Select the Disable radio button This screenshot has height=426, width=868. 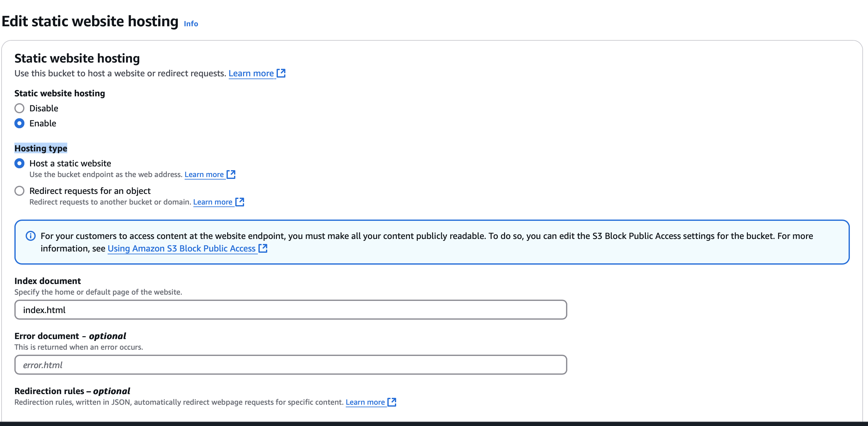(19, 108)
